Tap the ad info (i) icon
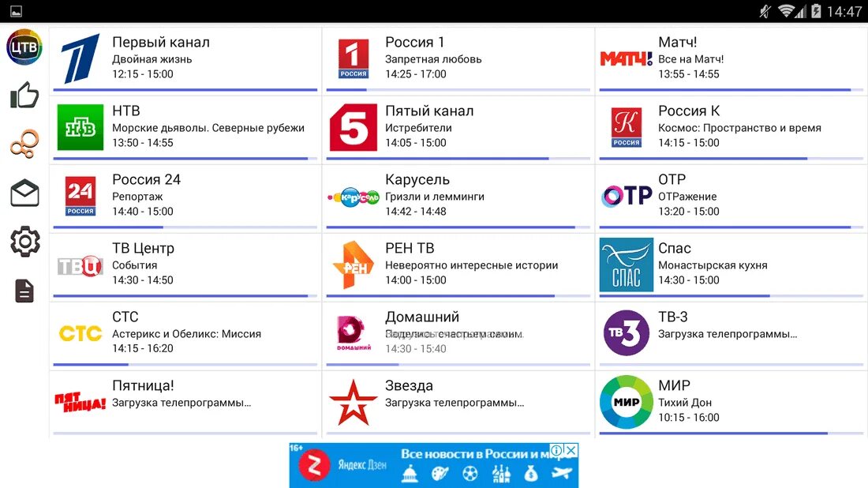 pos(557,450)
